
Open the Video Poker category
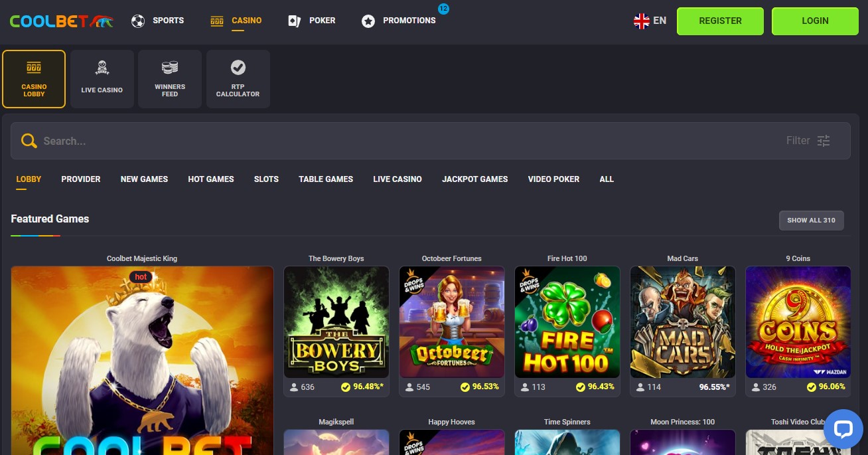(x=553, y=179)
